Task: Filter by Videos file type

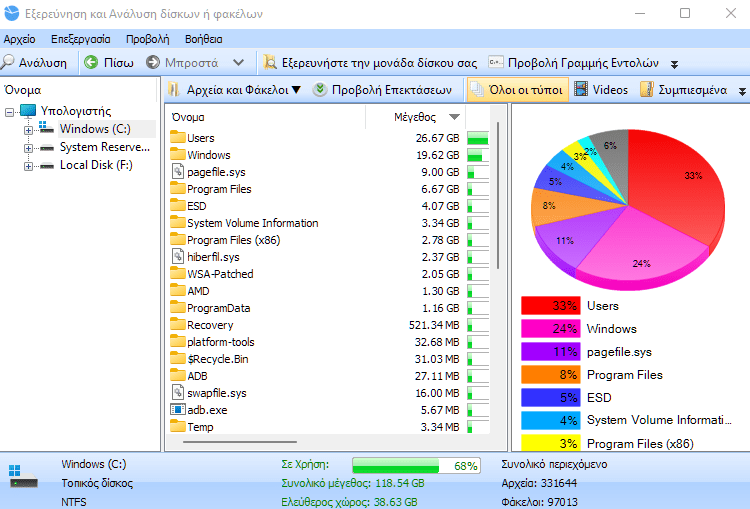Action: (x=601, y=89)
